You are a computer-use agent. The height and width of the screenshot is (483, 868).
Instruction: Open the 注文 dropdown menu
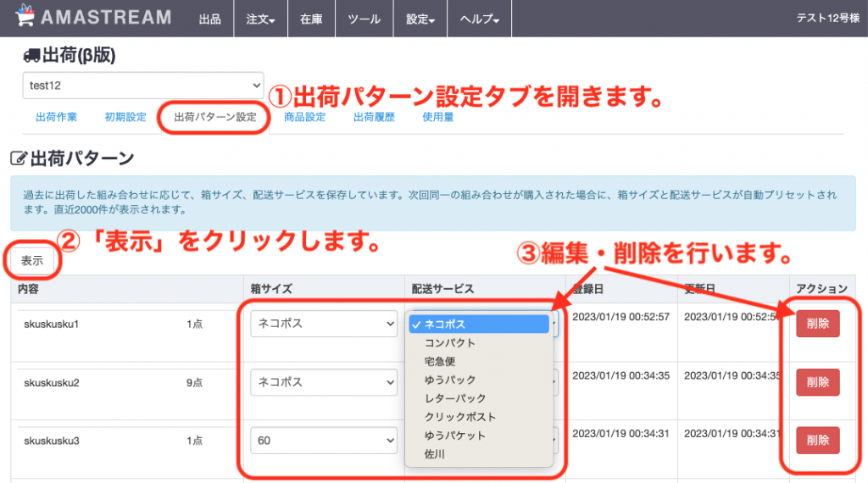[261, 19]
